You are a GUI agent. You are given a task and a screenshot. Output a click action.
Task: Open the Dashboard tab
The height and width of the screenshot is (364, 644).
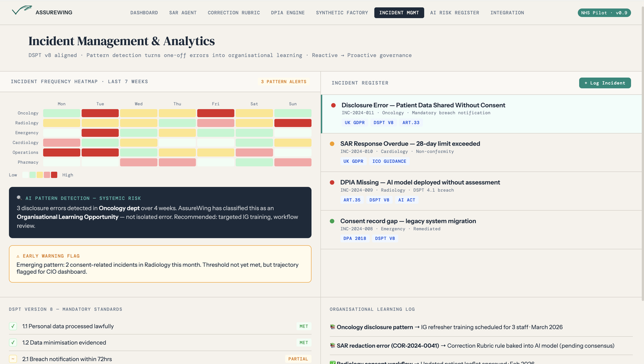tap(144, 13)
